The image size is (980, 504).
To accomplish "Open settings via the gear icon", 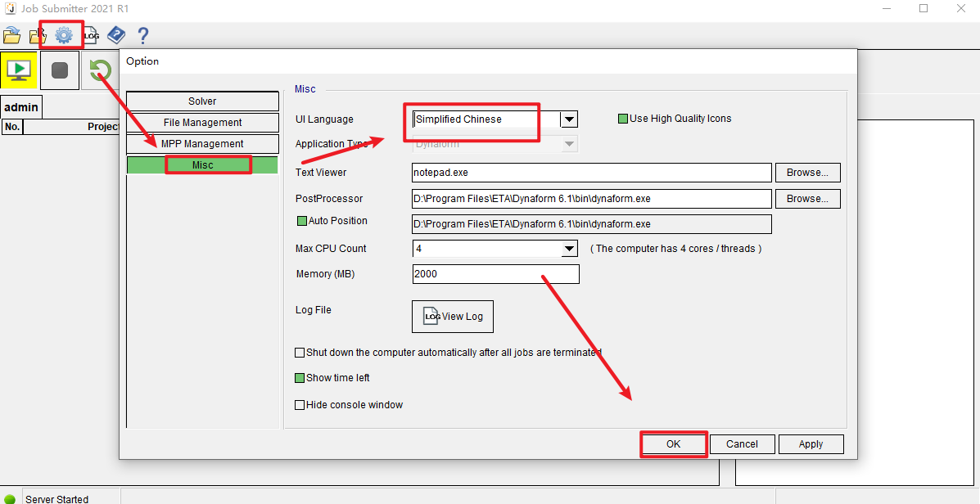I will pyautogui.click(x=63, y=36).
